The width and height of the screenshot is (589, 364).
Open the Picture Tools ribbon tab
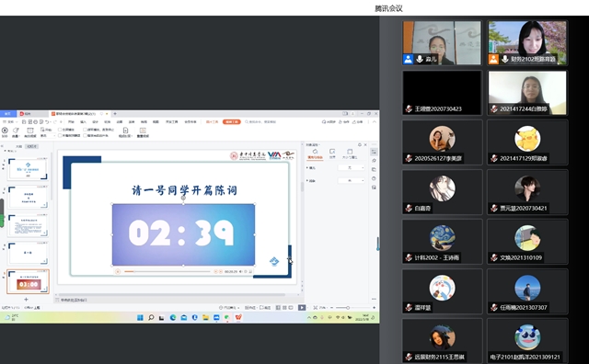213,122
